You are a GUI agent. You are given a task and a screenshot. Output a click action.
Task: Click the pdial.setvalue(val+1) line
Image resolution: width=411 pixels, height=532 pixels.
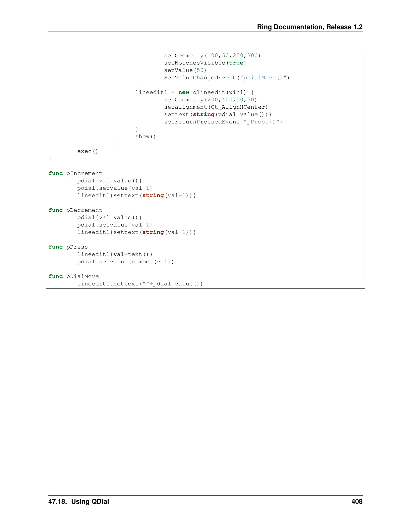click(x=114, y=188)
